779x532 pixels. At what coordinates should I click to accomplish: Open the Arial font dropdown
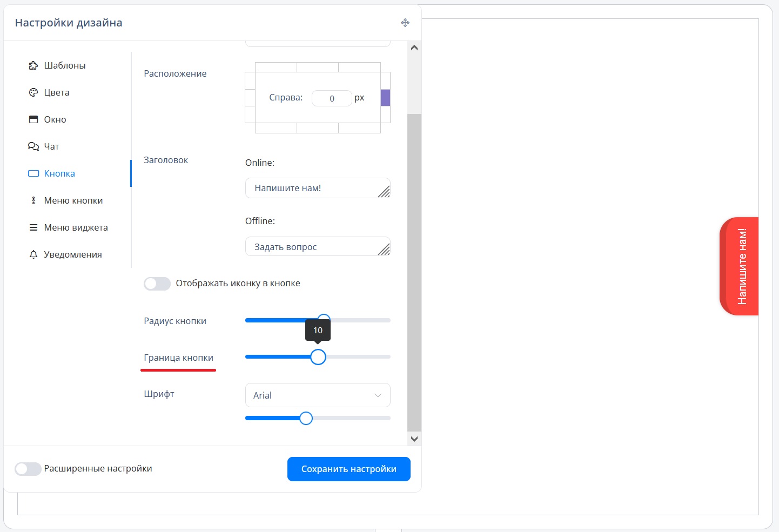point(318,395)
